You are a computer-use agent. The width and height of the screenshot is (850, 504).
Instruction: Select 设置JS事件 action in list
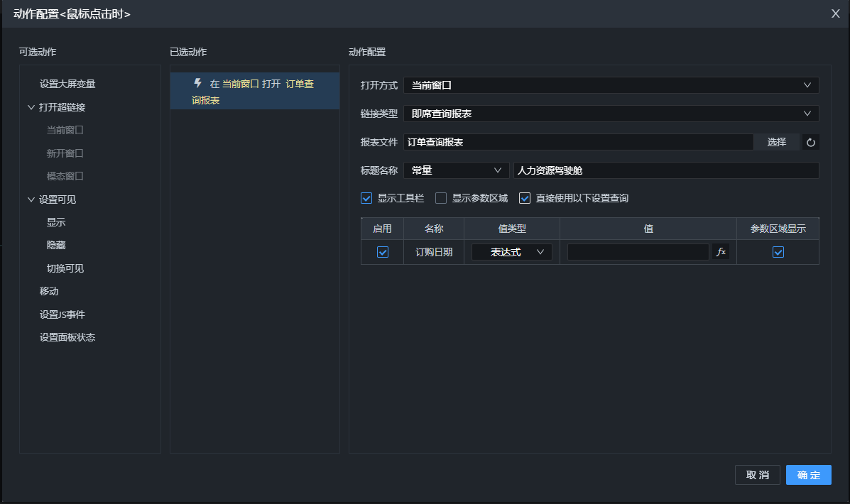pos(62,314)
